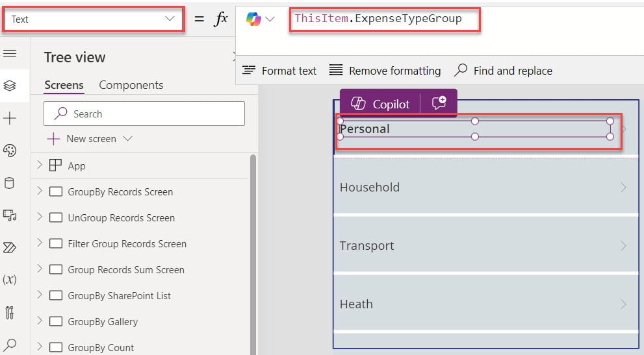The image size is (644, 355).
Task: Open the Data cylinder icon
Action: 9,182
